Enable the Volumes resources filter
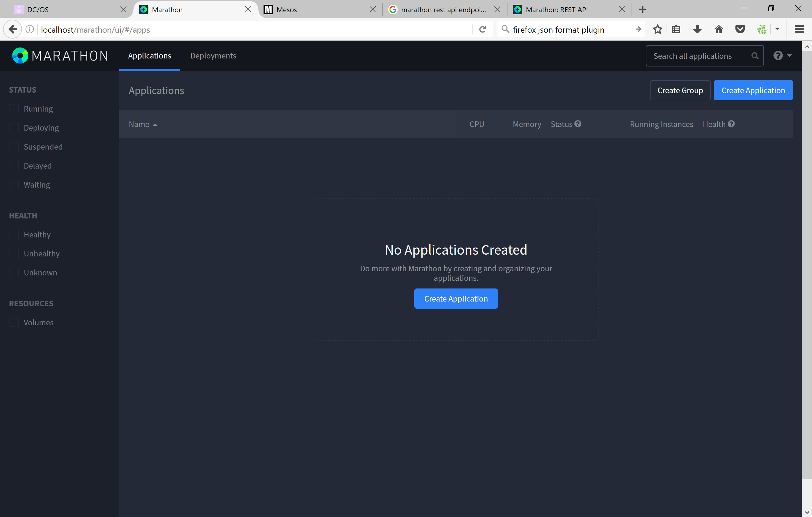 (x=14, y=322)
